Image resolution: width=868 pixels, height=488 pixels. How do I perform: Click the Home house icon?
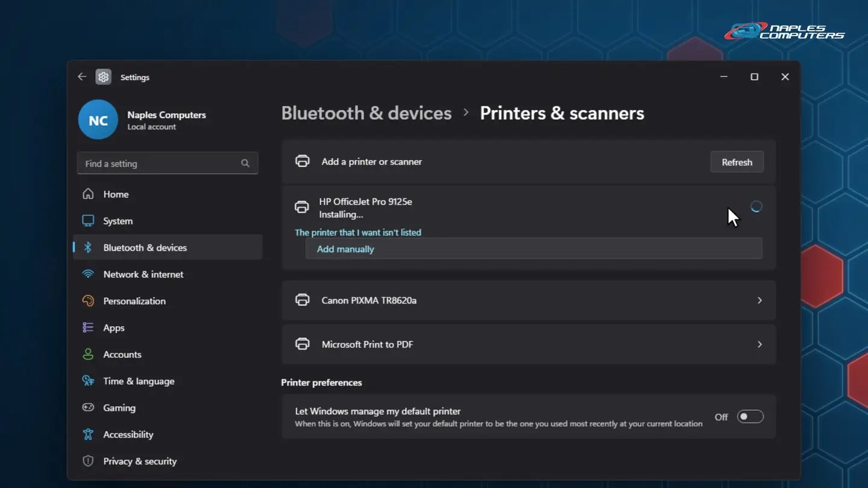tap(88, 194)
